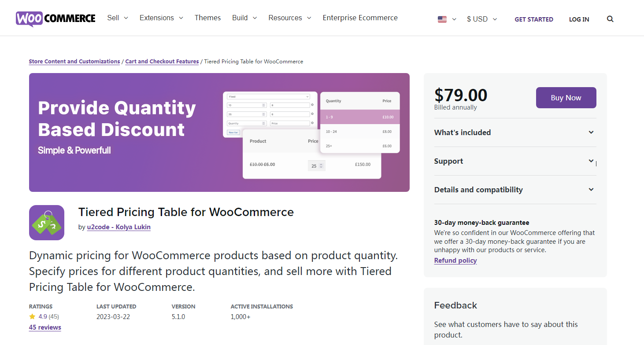Expand the What's included section
The height and width of the screenshot is (345, 644).
(515, 132)
